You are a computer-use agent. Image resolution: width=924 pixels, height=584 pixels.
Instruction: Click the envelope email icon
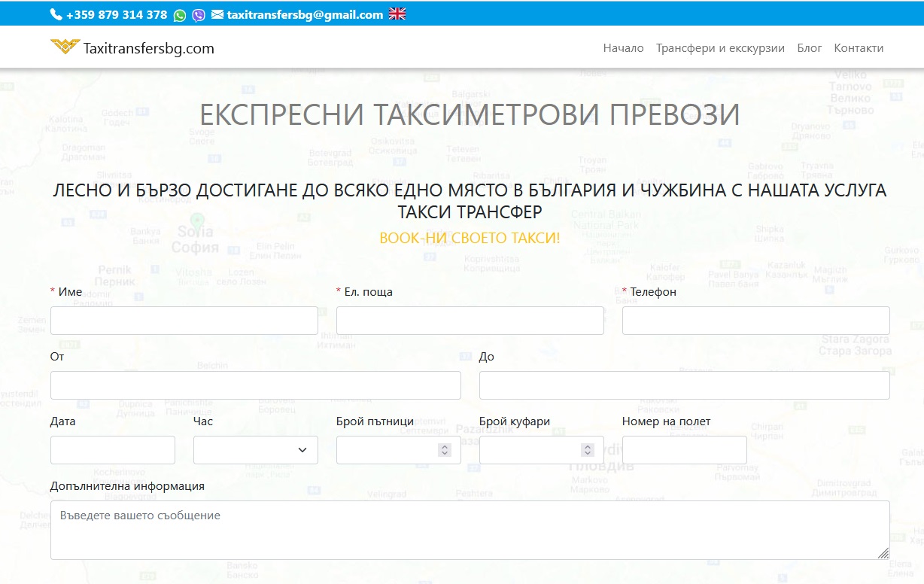coord(217,14)
